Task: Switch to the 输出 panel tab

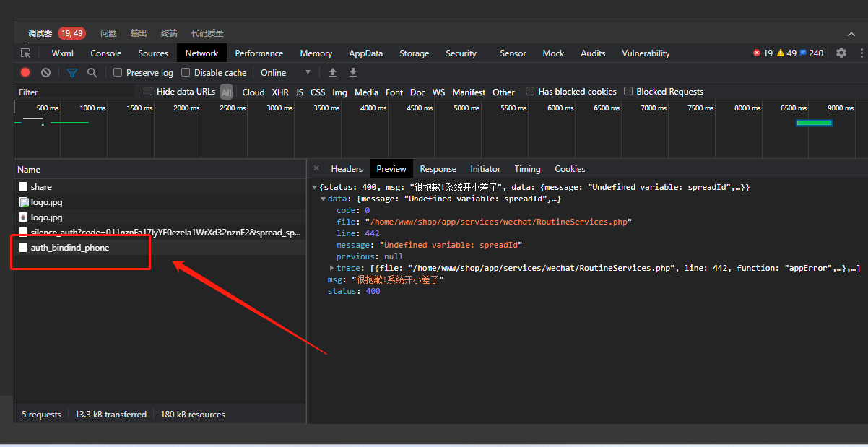Action: pos(139,33)
